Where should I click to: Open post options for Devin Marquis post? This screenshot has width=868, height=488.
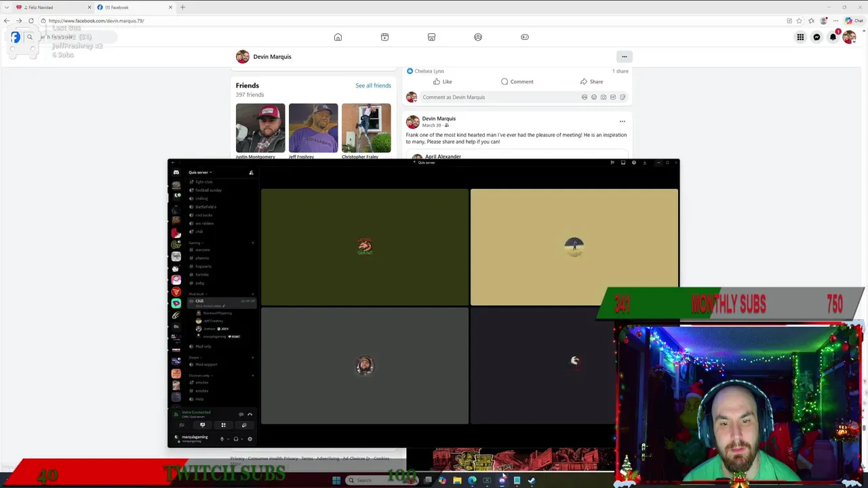(622, 121)
